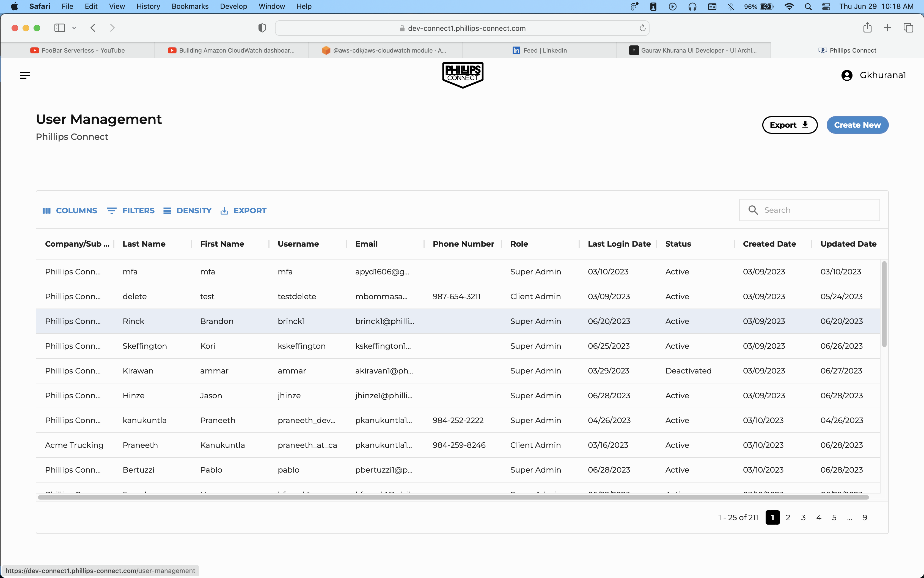924x578 pixels.
Task: Go to page 4 of results
Action: [819, 518]
